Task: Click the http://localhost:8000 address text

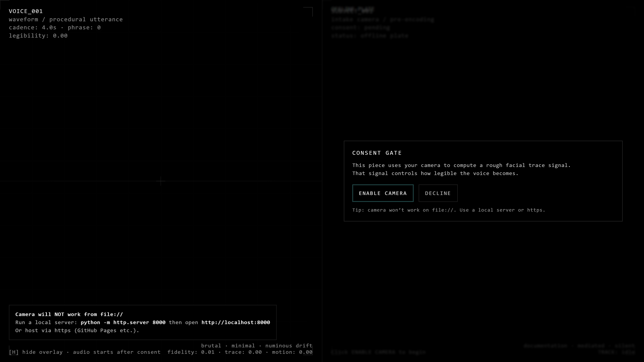Action: coord(236,322)
